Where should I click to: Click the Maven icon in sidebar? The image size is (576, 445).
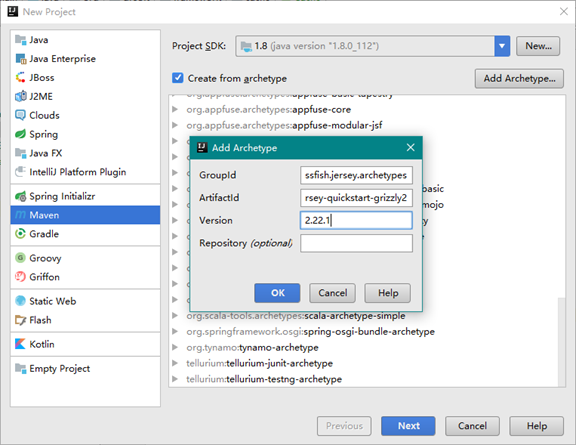coord(21,215)
